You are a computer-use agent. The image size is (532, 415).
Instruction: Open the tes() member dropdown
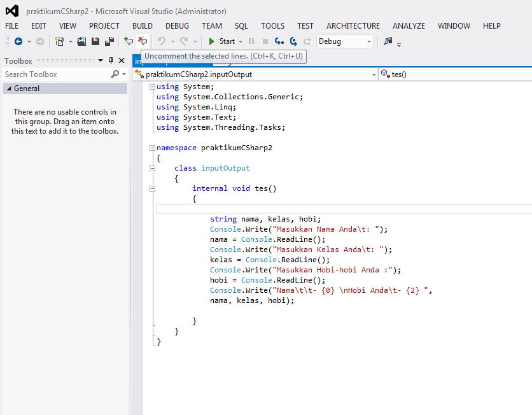click(x=456, y=74)
